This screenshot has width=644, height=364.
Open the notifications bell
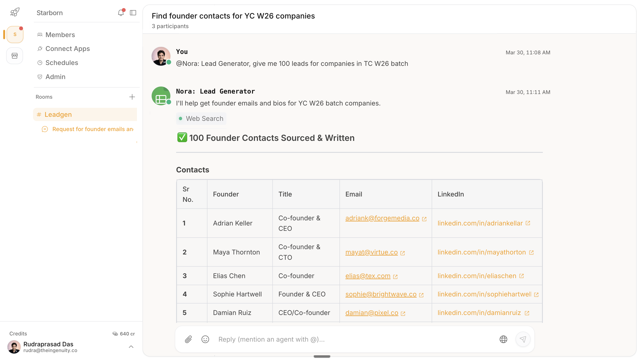(x=121, y=13)
